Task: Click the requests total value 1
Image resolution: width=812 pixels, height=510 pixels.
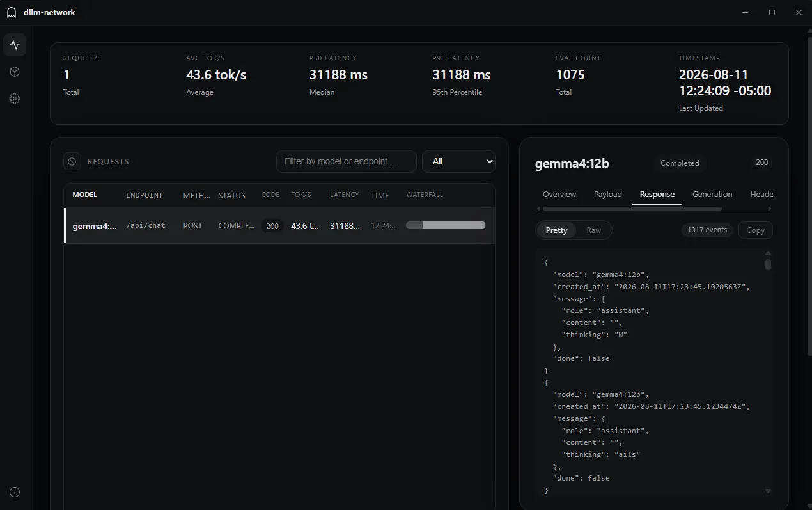Action: [66, 75]
